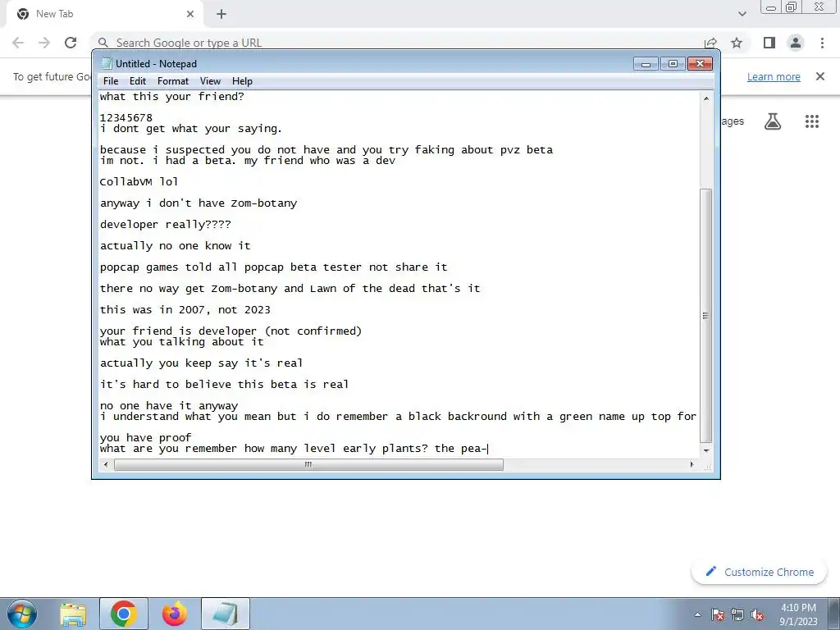Click line 'i dont get what your saying.'
This screenshot has width=840, height=630.
click(x=190, y=129)
